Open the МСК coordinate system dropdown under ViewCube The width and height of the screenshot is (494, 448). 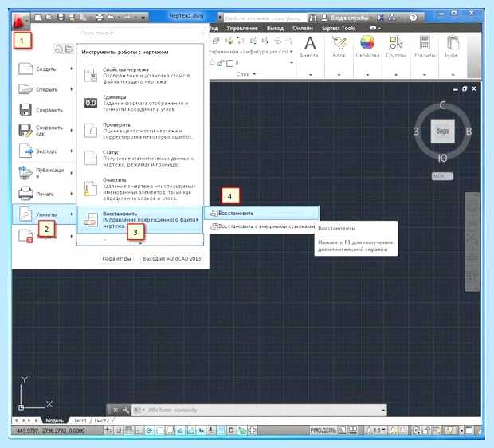pos(442,176)
